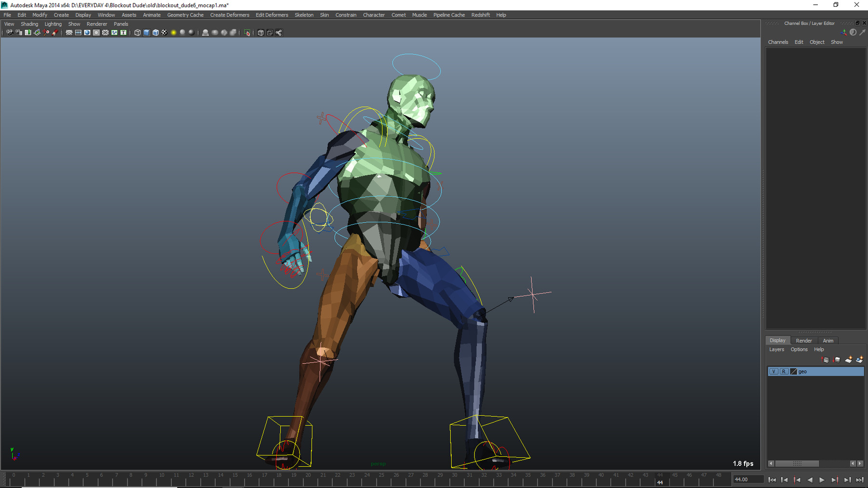Click Play forward in the playback controls

click(822, 480)
